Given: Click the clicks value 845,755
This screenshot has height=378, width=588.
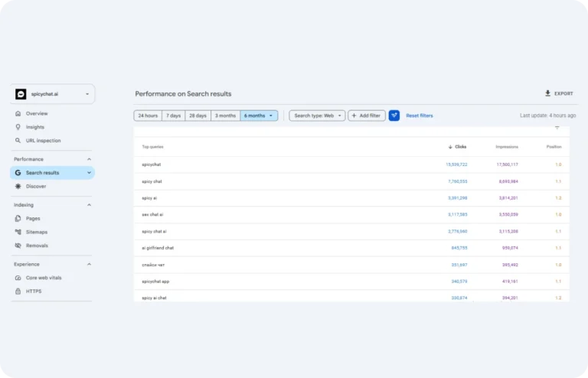Looking at the screenshot, I should click(x=459, y=248).
